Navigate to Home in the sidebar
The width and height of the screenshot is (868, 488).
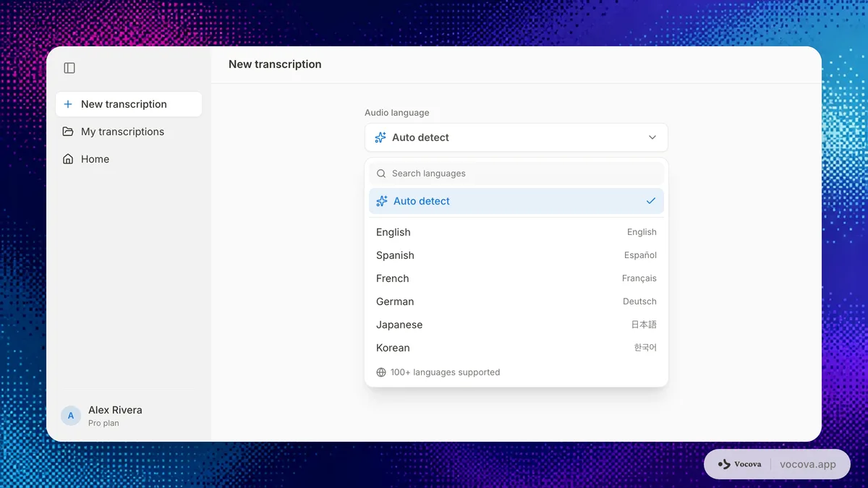(129, 159)
